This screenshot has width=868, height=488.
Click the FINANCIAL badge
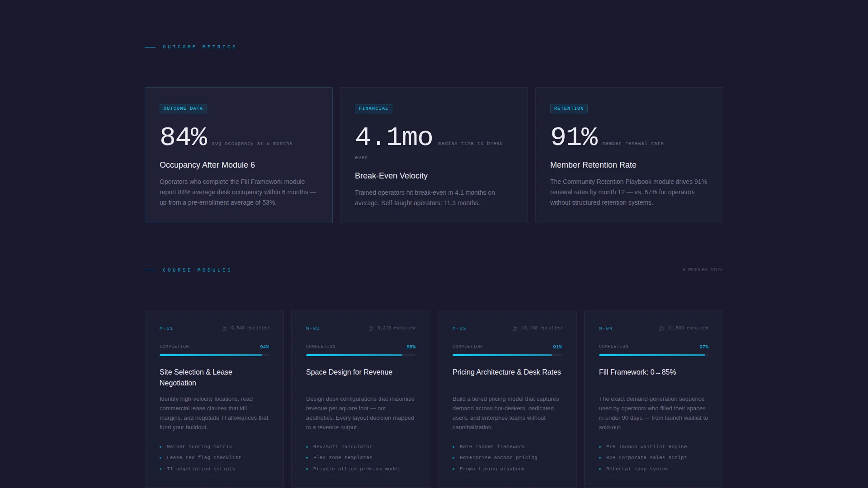(x=373, y=108)
